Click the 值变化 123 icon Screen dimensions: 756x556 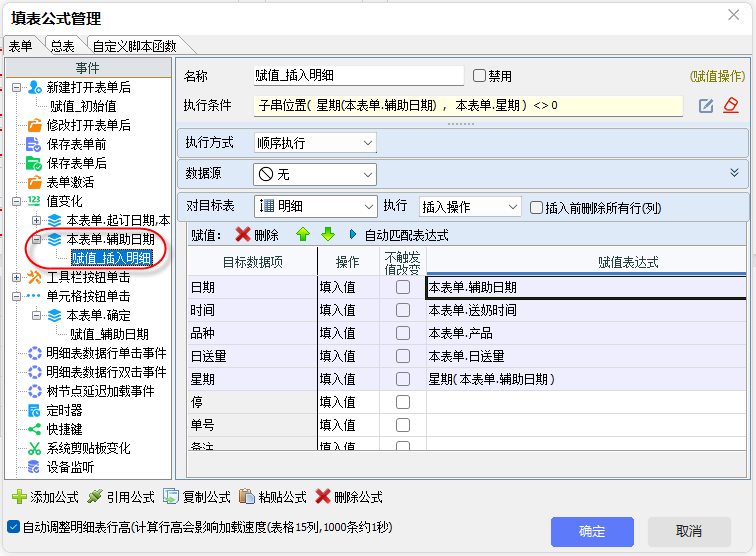[34, 201]
